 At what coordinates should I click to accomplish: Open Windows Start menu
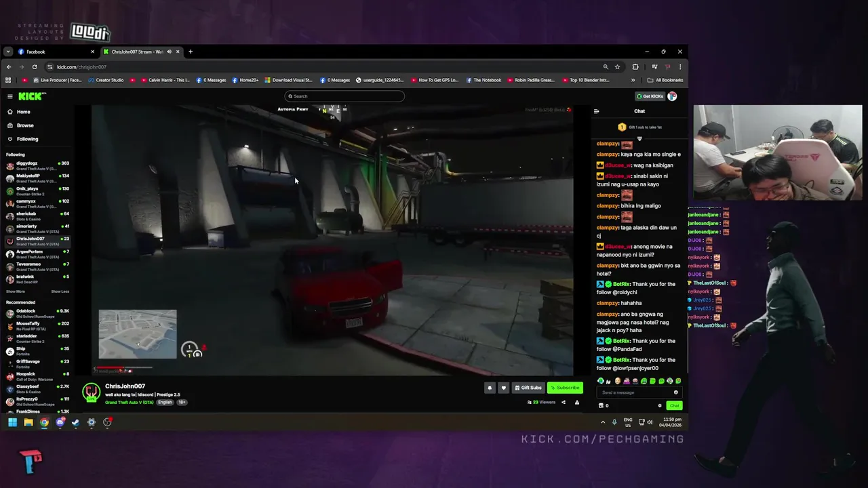click(12, 422)
